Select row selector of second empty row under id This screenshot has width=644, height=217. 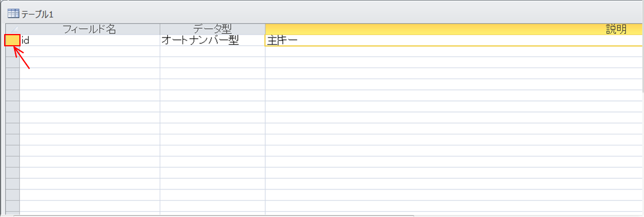pos(12,62)
